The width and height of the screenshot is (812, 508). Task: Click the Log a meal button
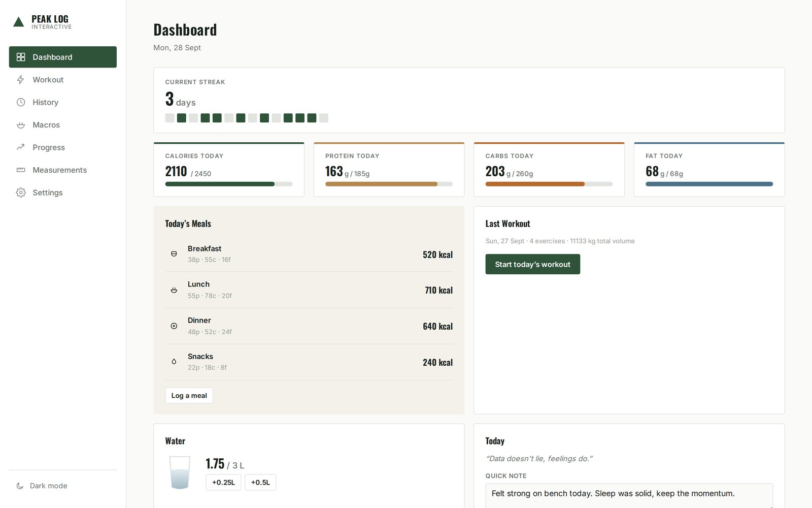[x=189, y=396]
